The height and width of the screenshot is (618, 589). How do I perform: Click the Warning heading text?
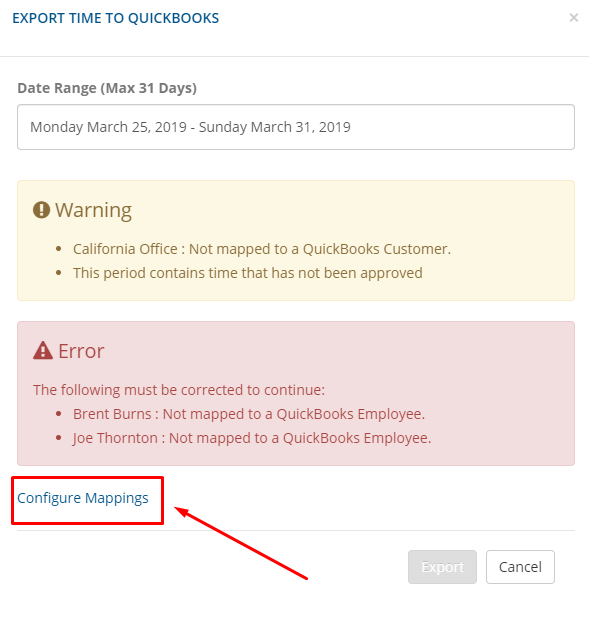coord(93,210)
